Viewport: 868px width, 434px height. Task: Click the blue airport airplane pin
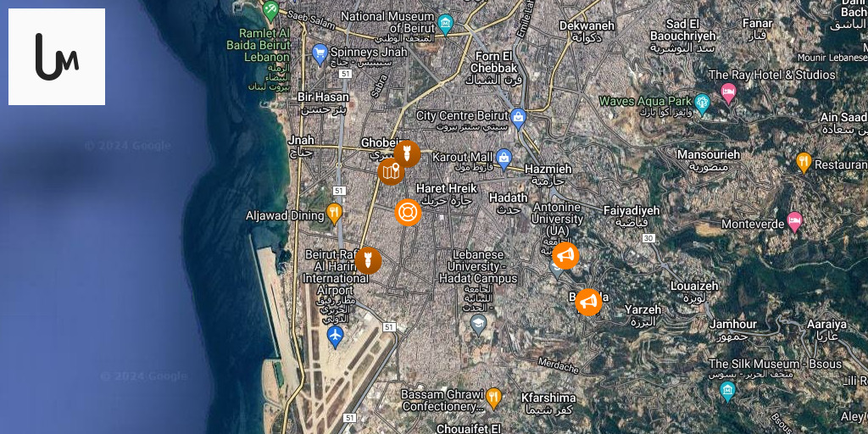click(x=335, y=337)
